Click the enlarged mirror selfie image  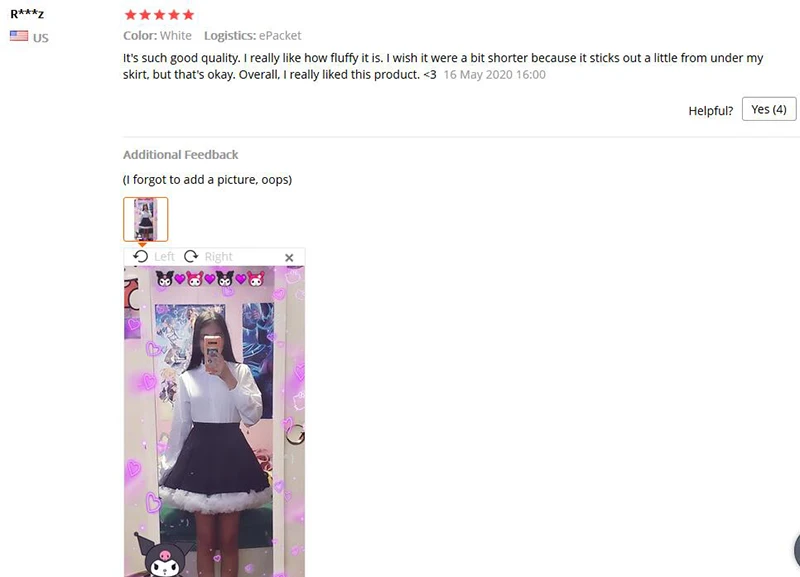tap(214, 421)
